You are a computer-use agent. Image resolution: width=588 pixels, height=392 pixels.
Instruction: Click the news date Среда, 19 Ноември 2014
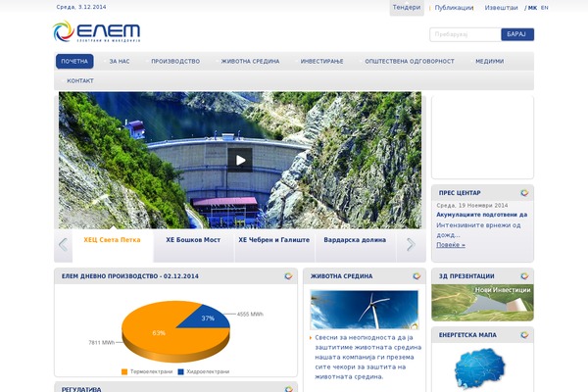click(x=472, y=206)
